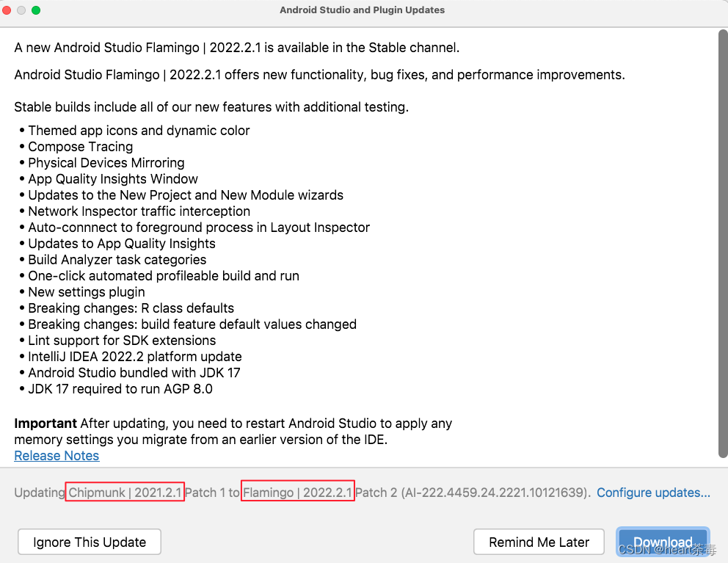Screen dimensions: 728x563
Task: Click 'One-click automated profileable build and run'
Action: (164, 276)
